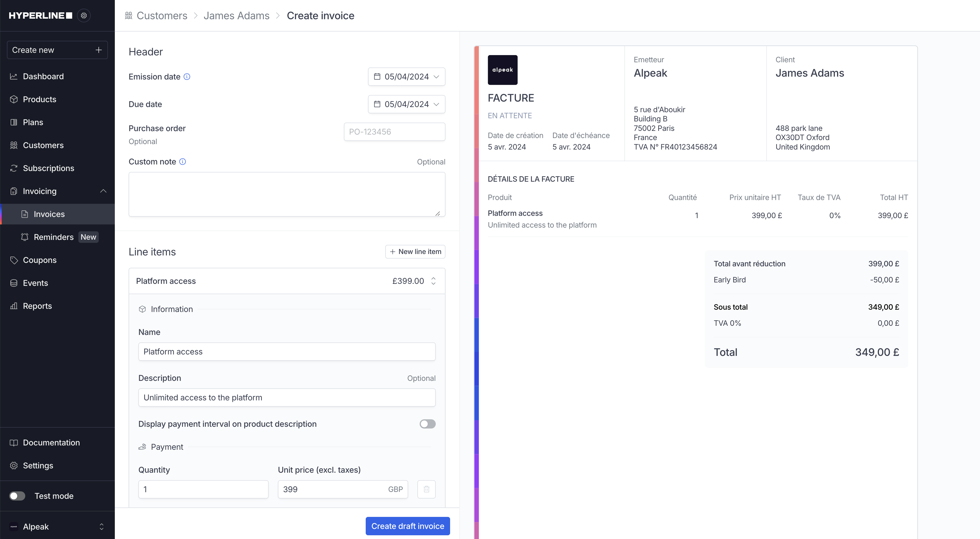
Task: Click the plus icon in Create new
Action: (98, 50)
